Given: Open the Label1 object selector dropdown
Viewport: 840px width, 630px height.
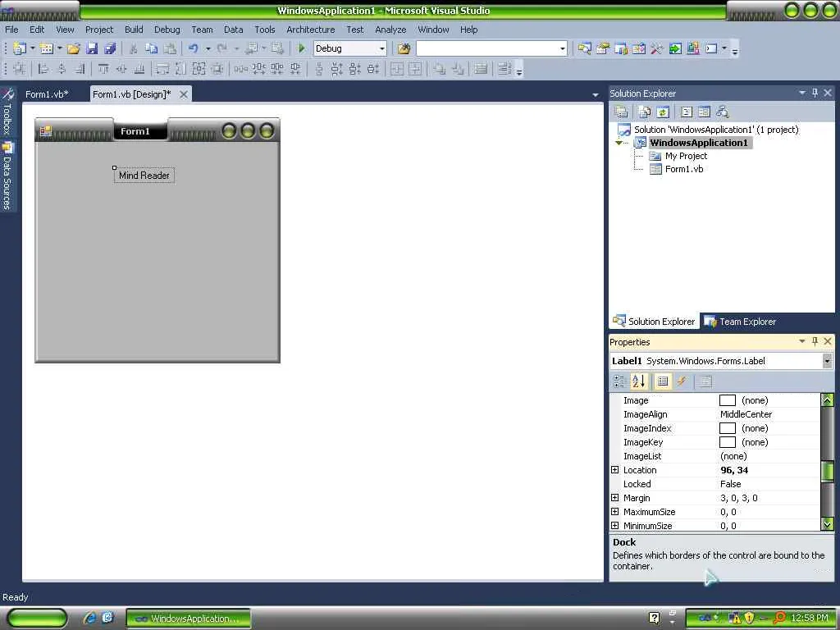Looking at the screenshot, I should (828, 361).
